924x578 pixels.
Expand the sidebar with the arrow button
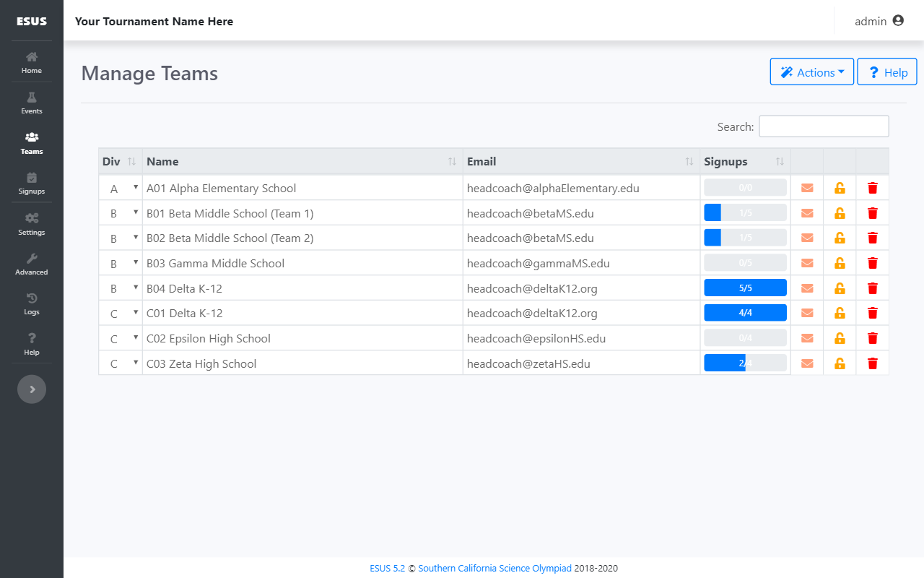click(32, 389)
